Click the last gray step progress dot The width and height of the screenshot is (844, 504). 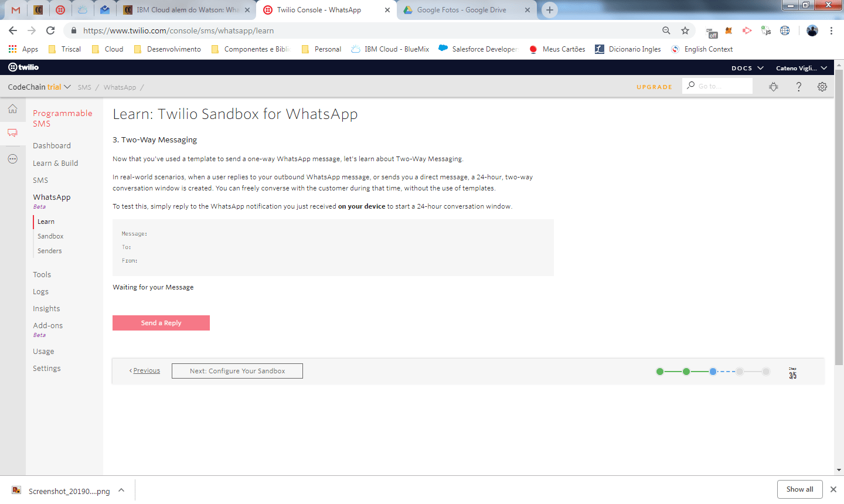[x=766, y=372]
